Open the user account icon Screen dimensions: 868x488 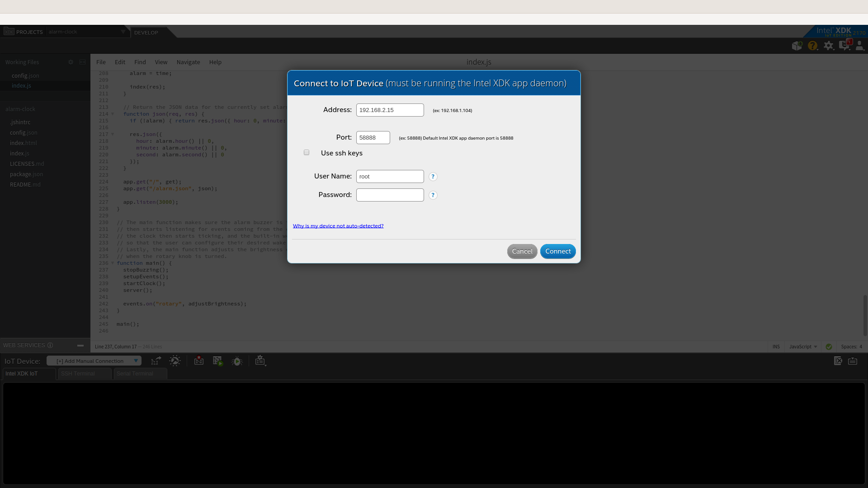860,46
